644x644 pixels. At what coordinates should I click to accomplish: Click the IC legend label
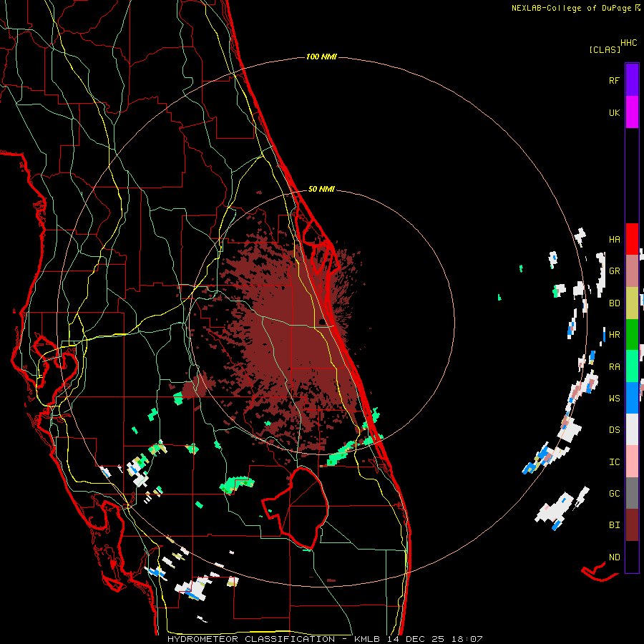614,462
